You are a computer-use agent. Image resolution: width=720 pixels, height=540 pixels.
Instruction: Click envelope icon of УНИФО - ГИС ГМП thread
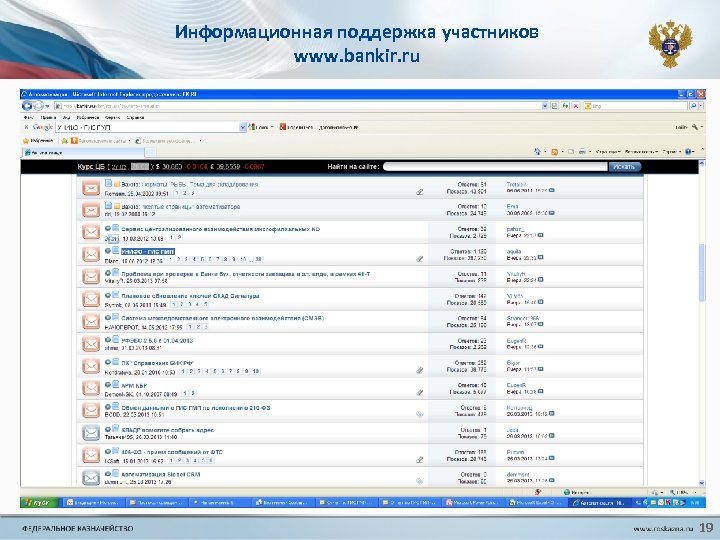[91, 254]
